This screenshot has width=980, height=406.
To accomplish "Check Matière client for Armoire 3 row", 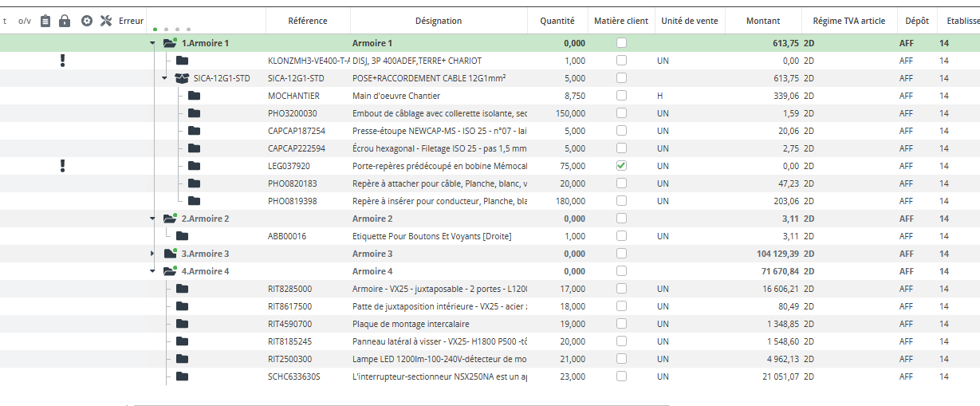I will (621, 253).
